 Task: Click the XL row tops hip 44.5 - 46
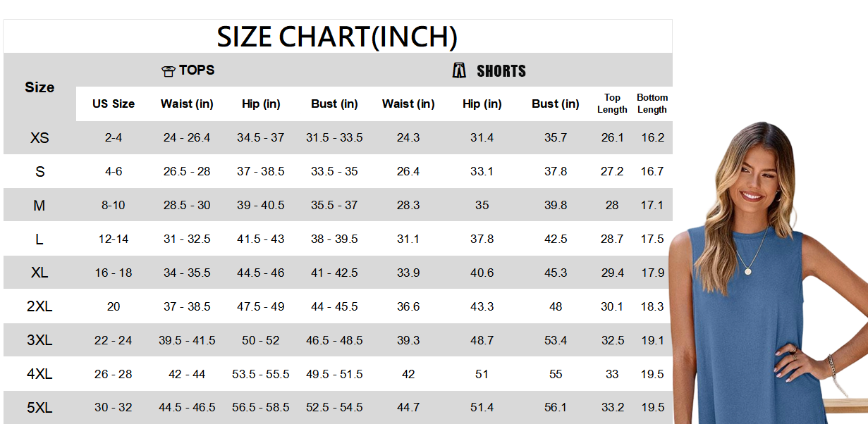click(261, 273)
